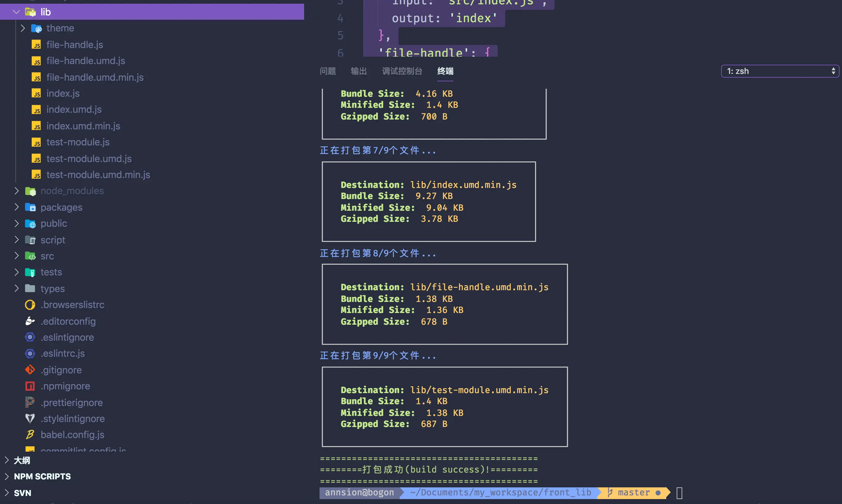Click the .gitignore git icon

coord(30,370)
